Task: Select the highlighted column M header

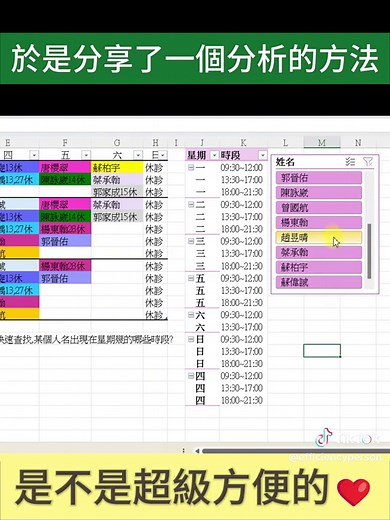Action: 322,143
